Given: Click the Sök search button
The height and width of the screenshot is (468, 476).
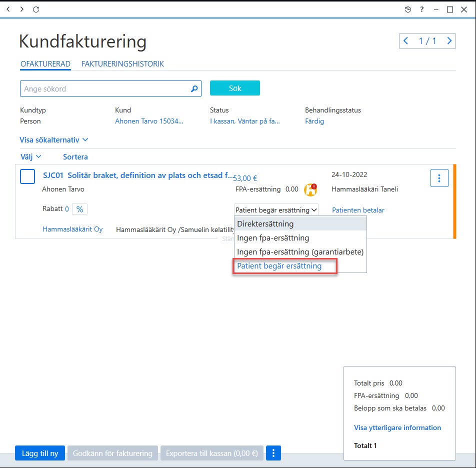Looking at the screenshot, I should 234,88.
